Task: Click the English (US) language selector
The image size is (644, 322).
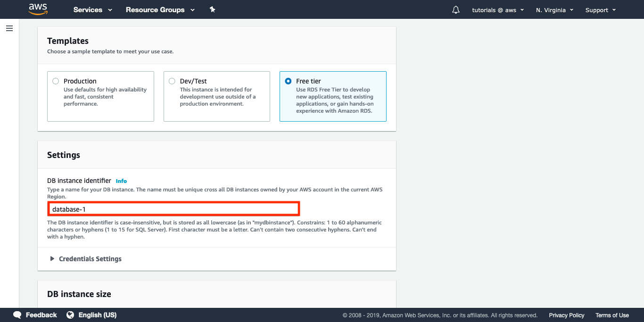Action: pyautogui.click(x=97, y=315)
